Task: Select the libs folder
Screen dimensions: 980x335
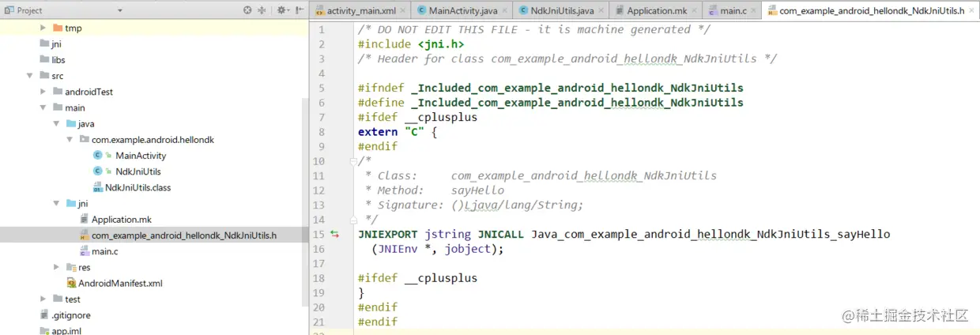Action: (x=58, y=60)
